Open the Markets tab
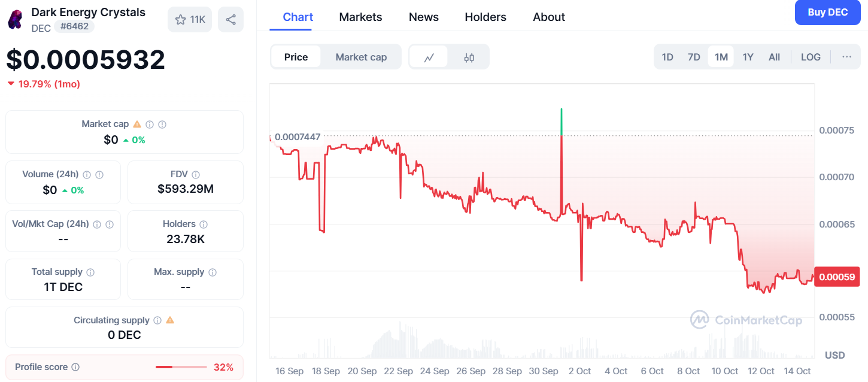The width and height of the screenshot is (868, 382). click(360, 17)
